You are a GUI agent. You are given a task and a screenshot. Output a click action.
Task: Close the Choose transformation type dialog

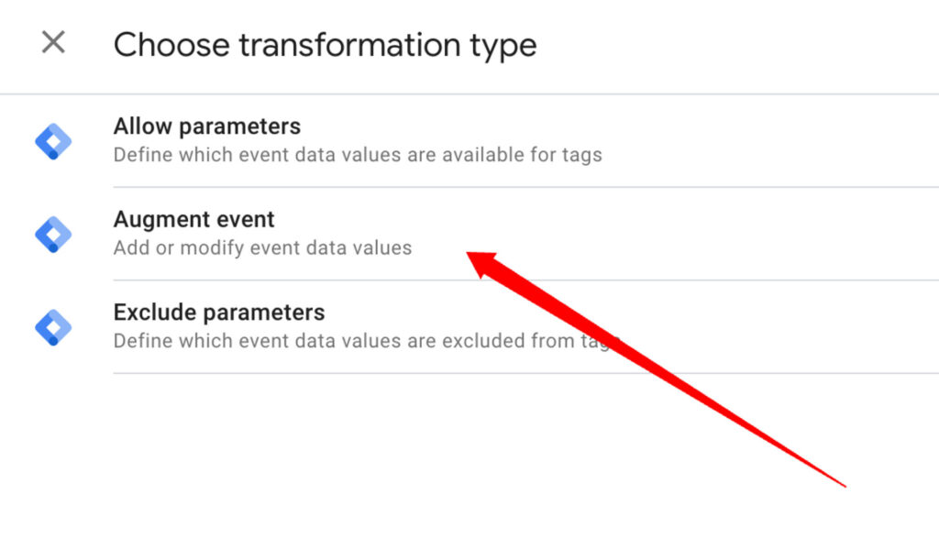[52, 42]
